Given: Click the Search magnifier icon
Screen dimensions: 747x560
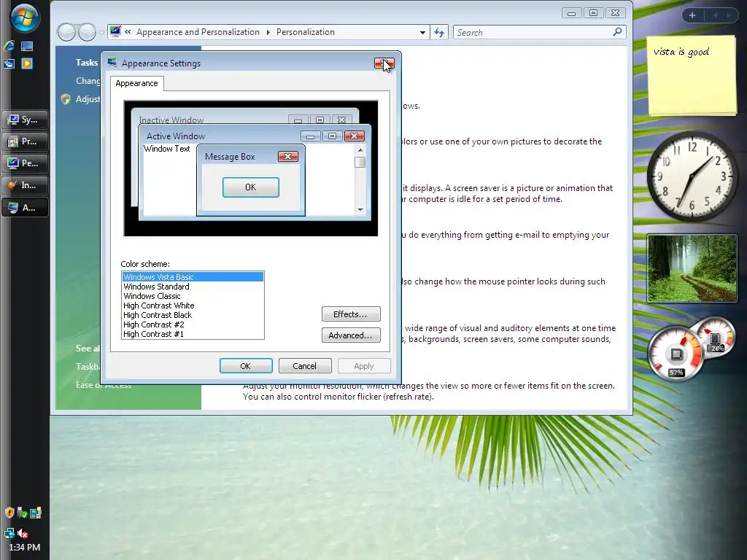Looking at the screenshot, I should (x=617, y=32).
